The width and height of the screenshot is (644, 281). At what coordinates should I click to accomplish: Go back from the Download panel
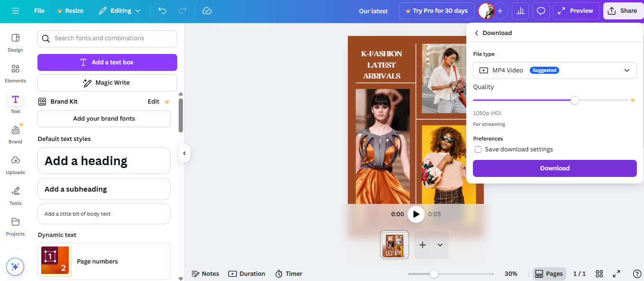point(476,33)
